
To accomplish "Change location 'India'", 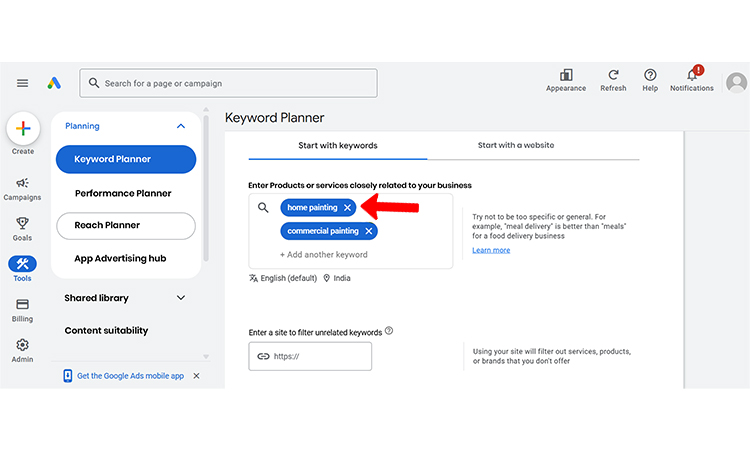I will (x=337, y=278).
